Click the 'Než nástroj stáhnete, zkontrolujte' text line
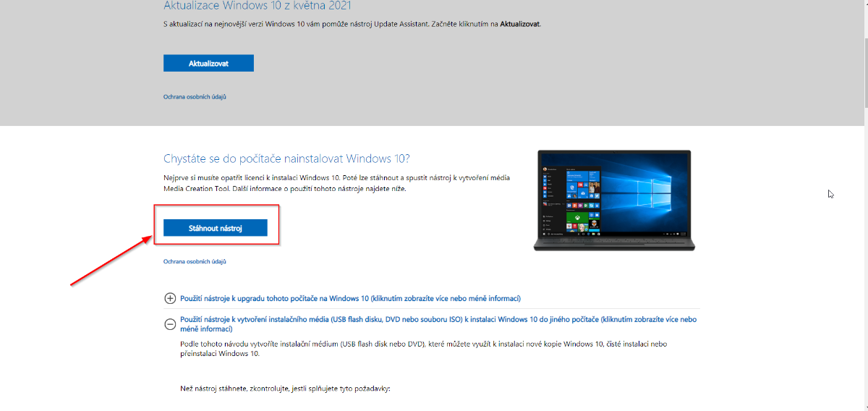The image size is (868, 411). (285, 389)
